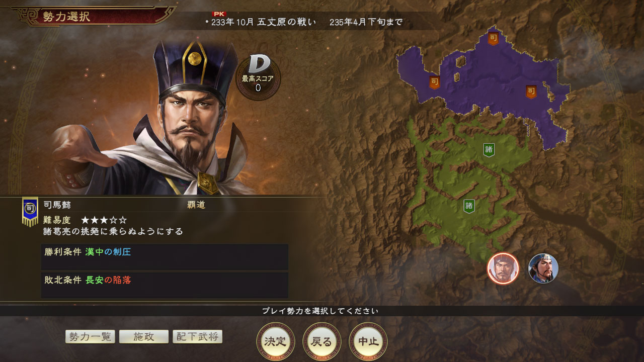Select the Zhuge Liang portrait icon
This screenshot has width=644, height=362.
543,268
